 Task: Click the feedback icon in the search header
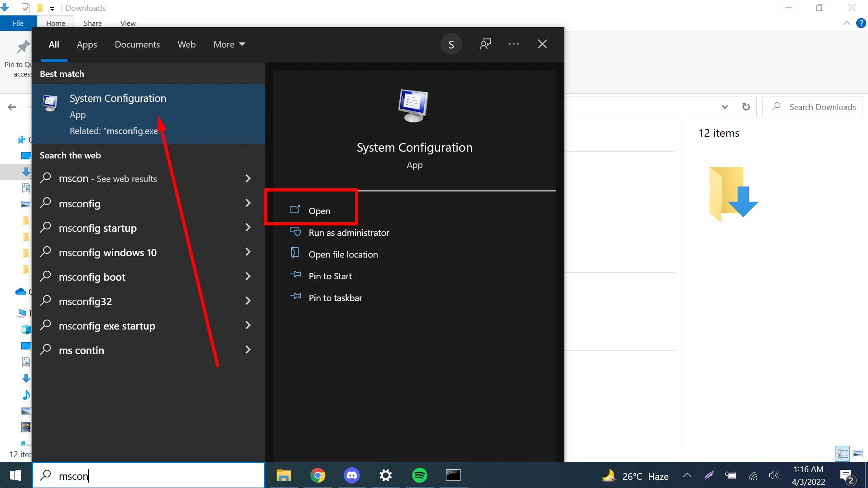[x=484, y=44]
